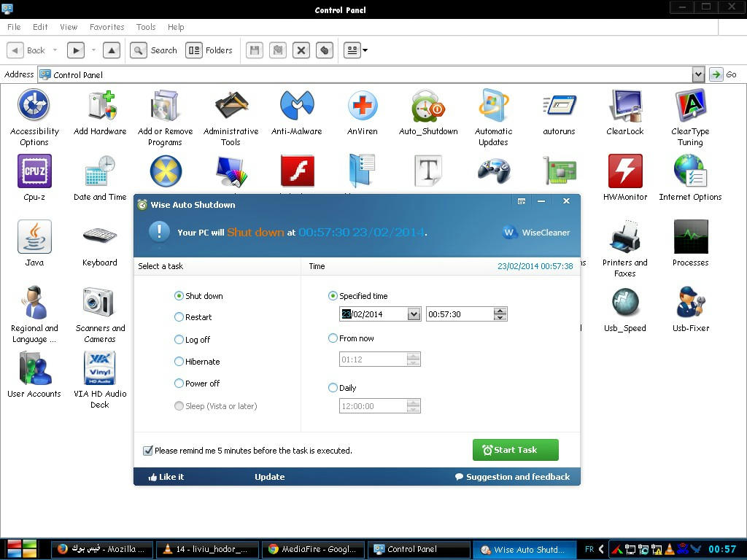747x560 pixels.
Task: Select the Log off task option
Action: click(179, 340)
